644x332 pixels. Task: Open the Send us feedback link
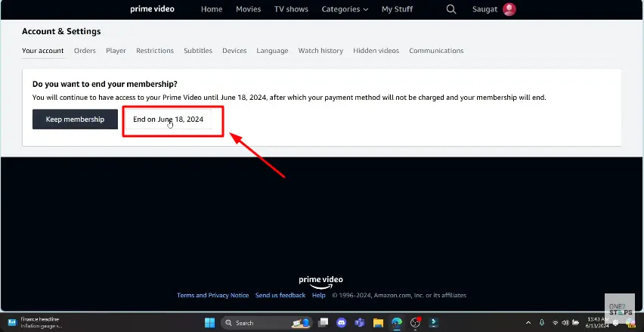point(280,295)
